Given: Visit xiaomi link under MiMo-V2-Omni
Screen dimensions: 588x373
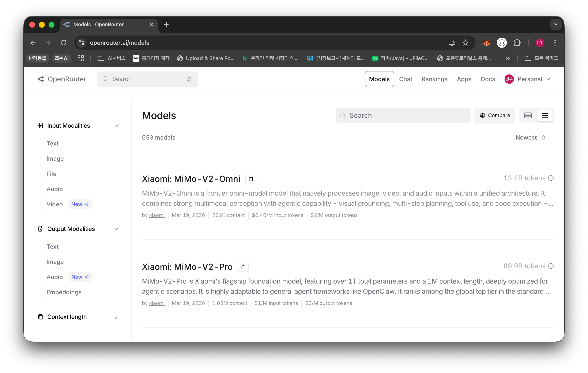Looking at the screenshot, I should (157, 215).
